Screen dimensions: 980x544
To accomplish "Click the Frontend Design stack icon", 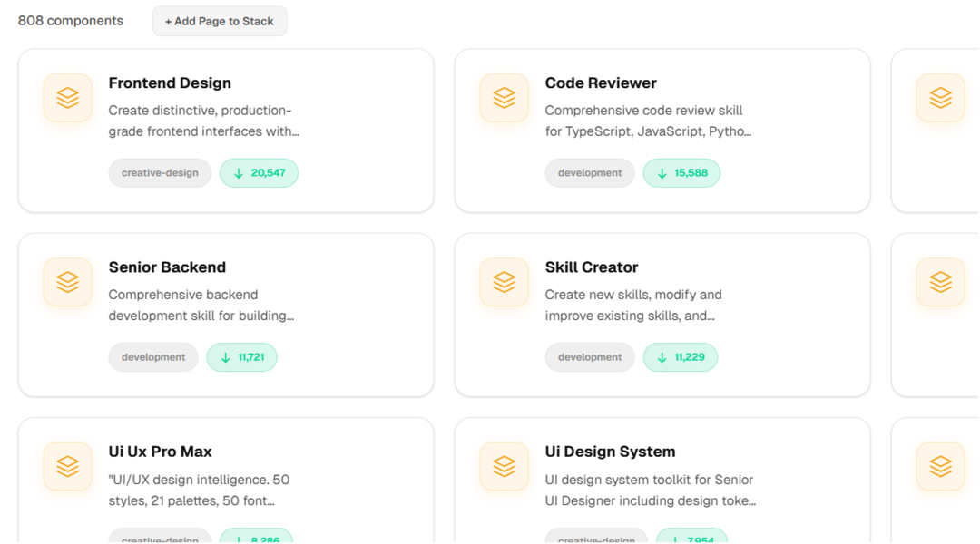I will (x=68, y=98).
